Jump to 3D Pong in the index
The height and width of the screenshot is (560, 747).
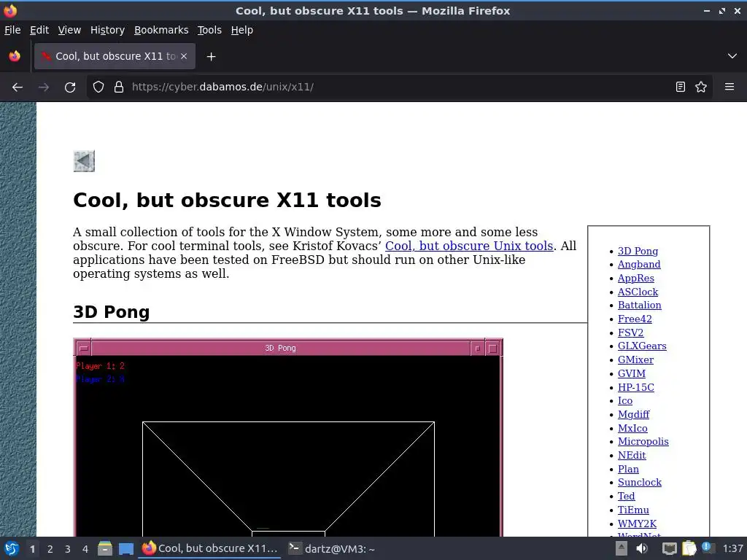[x=638, y=251]
